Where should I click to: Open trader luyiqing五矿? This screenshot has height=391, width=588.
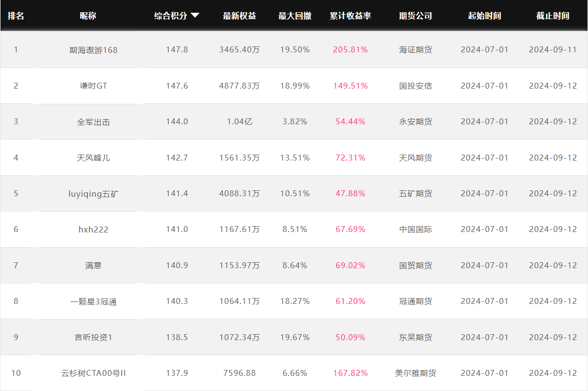click(93, 193)
